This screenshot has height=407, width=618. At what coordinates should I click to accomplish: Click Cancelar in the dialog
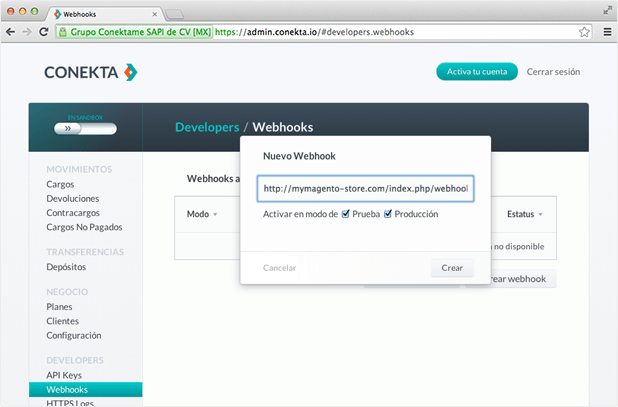coord(279,268)
